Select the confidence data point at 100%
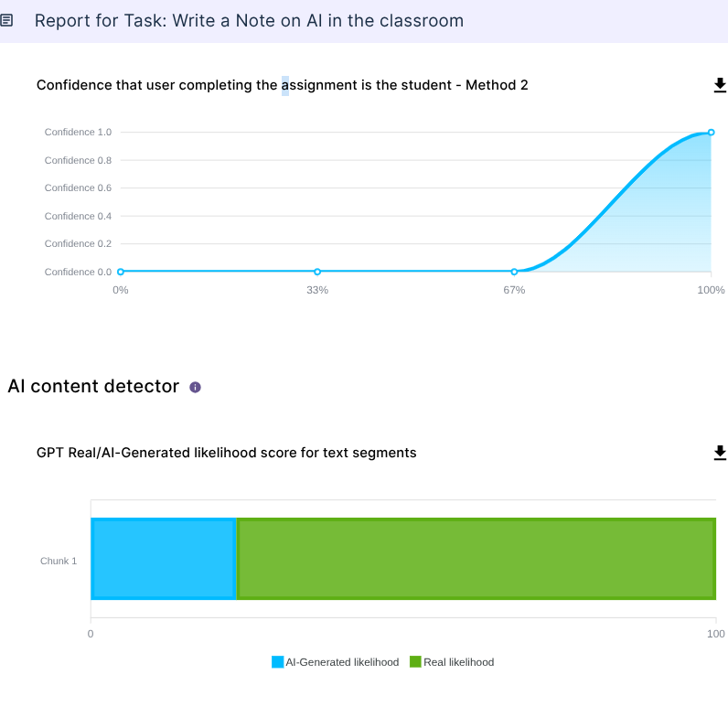This screenshot has width=728, height=728. 711,133
